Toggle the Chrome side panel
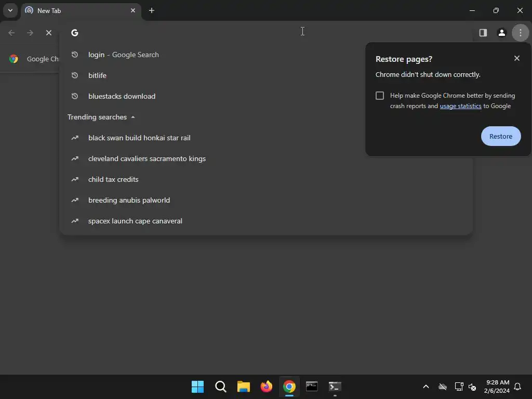Image resolution: width=532 pixels, height=399 pixels. tap(483, 33)
